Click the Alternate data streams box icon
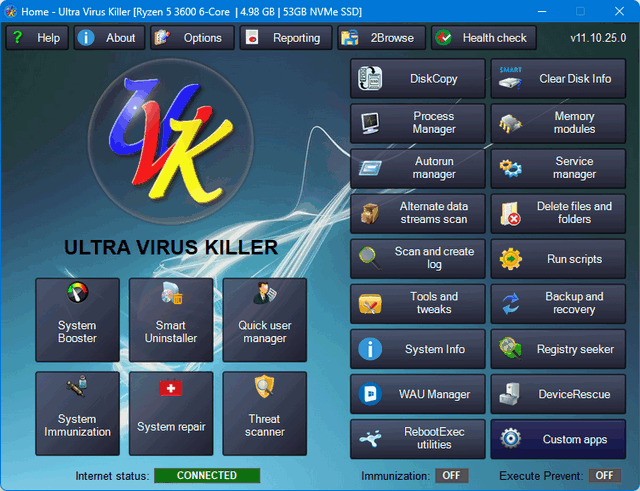This screenshot has width=640, height=491. coord(370,213)
